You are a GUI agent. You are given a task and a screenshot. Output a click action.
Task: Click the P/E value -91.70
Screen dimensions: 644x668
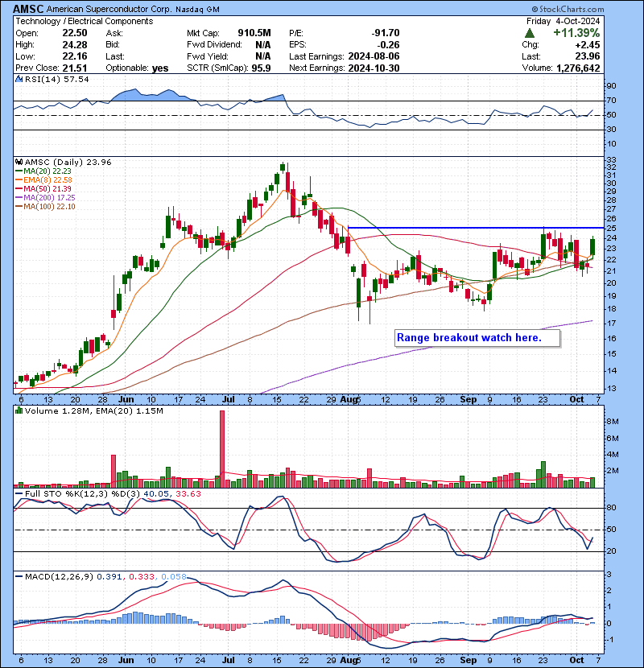pos(386,33)
